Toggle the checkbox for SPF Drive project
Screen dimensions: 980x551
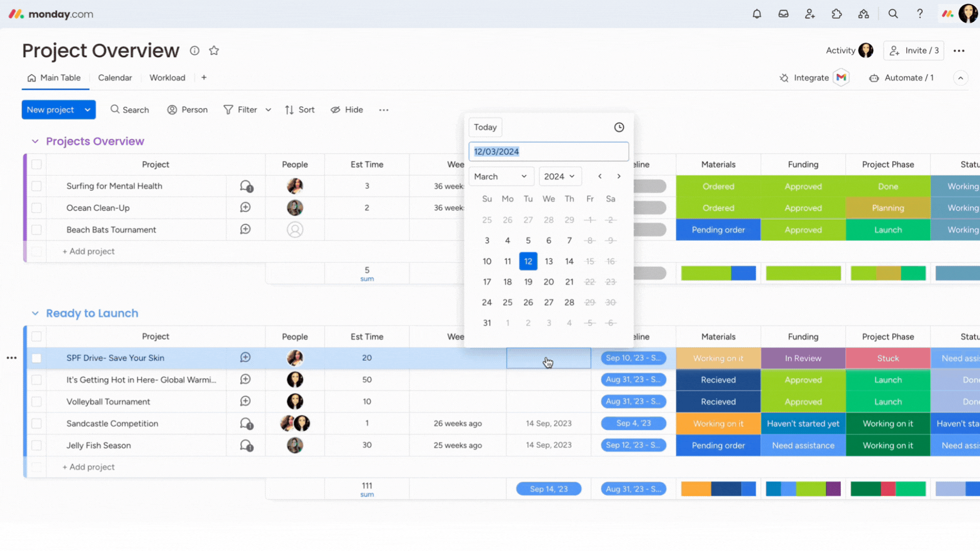click(36, 357)
